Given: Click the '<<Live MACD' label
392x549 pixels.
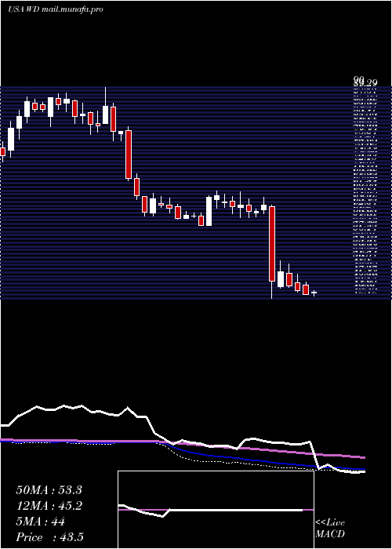Looking at the screenshot, I should pos(330,528).
